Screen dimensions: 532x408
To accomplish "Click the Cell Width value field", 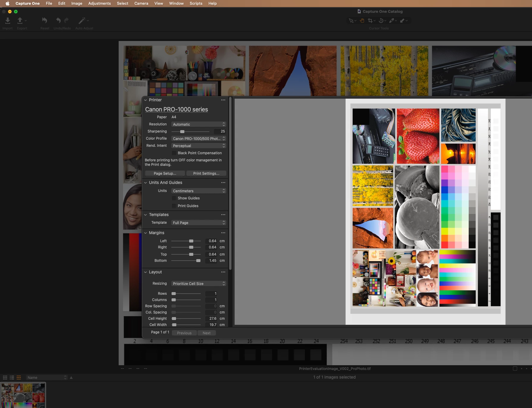I will click(x=211, y=325).
